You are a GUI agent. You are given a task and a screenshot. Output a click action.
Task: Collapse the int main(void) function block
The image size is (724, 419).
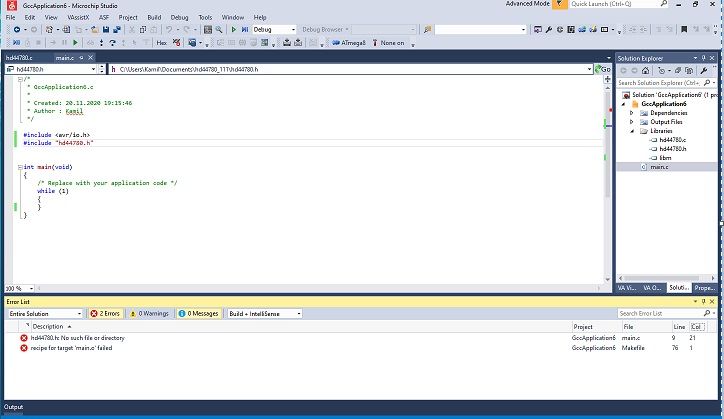pyautogui.click(x=20, y=167)
